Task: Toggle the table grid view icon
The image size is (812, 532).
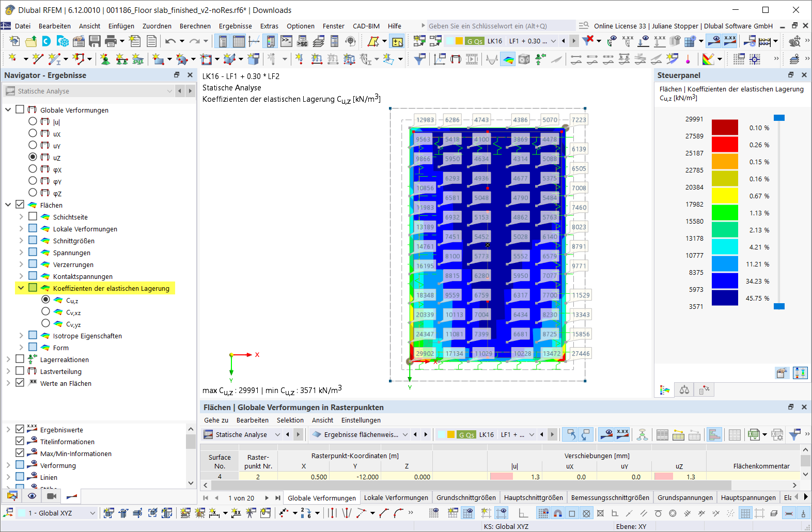Action: (x=239, y=41)
